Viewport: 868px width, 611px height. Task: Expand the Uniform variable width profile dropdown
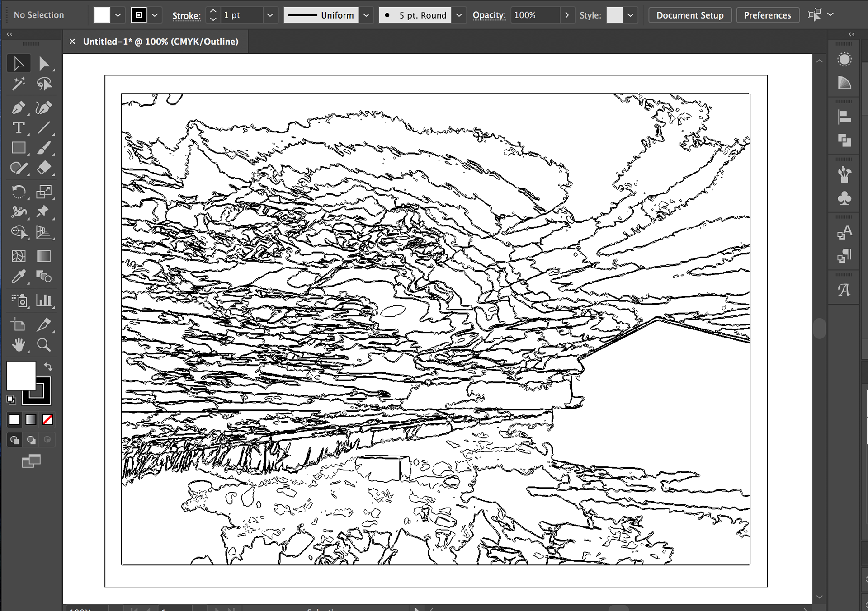coord(366,15)
